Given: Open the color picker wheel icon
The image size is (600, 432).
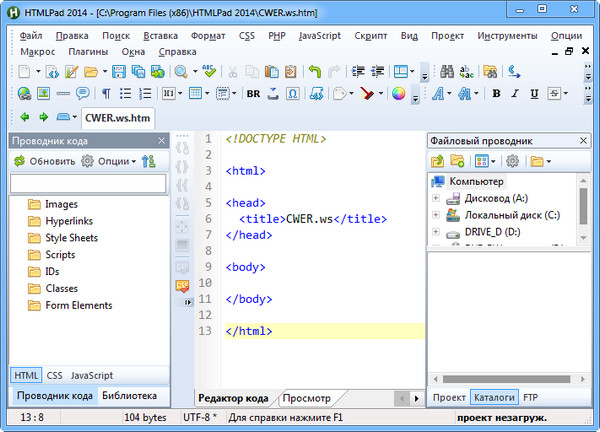Looking at the screenshot, I should [x=398, y=94].
